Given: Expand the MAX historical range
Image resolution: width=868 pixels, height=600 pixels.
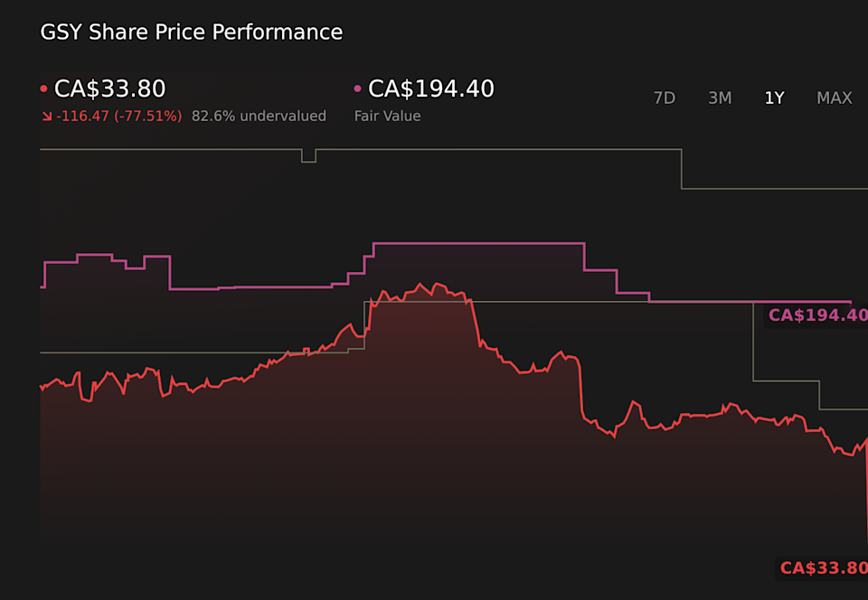Looking at the screenshot, I should [834, 98].
